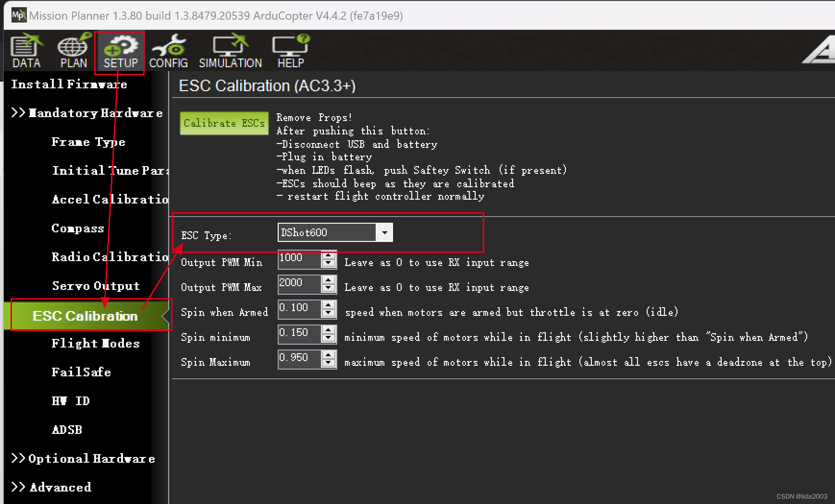The image size is (835, 504).
Task: Decrease Spin when Armed with down arrow
Action: click(x=329, y=314)
